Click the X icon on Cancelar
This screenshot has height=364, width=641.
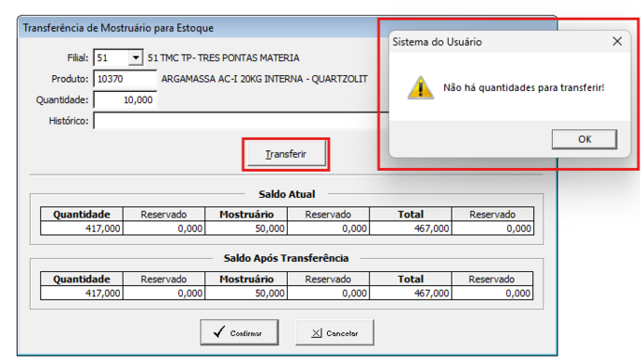coord(317,333)
